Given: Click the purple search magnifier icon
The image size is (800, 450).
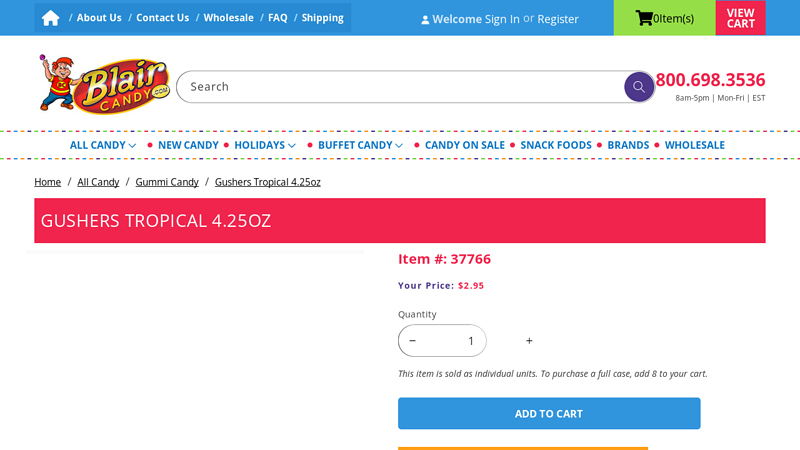Looking at the screenshot, I should [x=639, y=87].
